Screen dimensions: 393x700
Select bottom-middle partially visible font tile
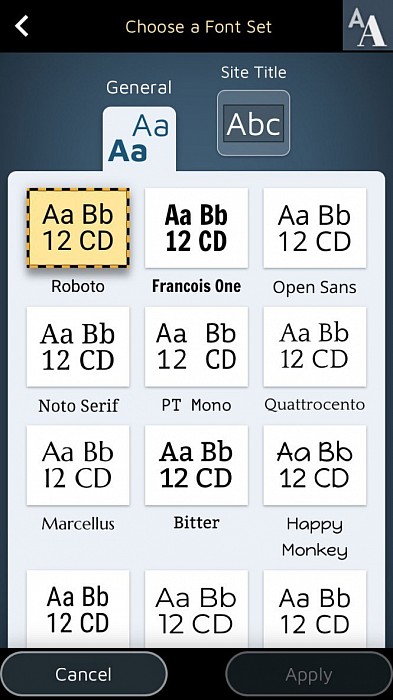[196, 609]
